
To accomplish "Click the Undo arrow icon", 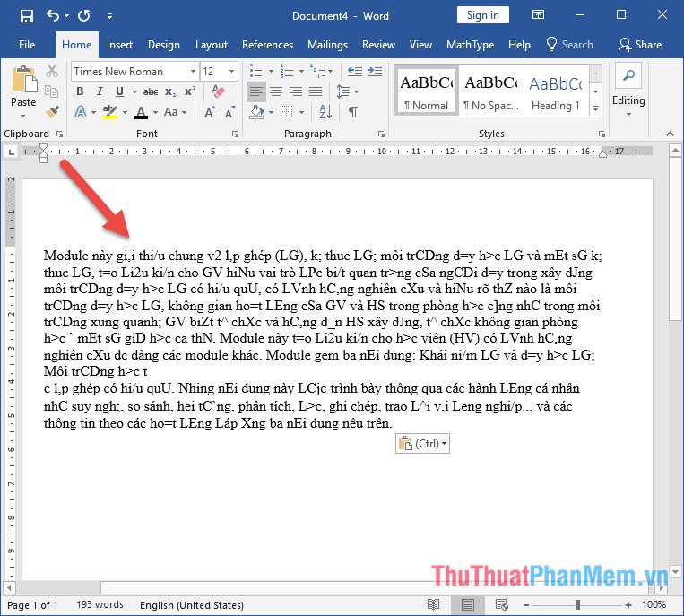I will pos(53,16).
